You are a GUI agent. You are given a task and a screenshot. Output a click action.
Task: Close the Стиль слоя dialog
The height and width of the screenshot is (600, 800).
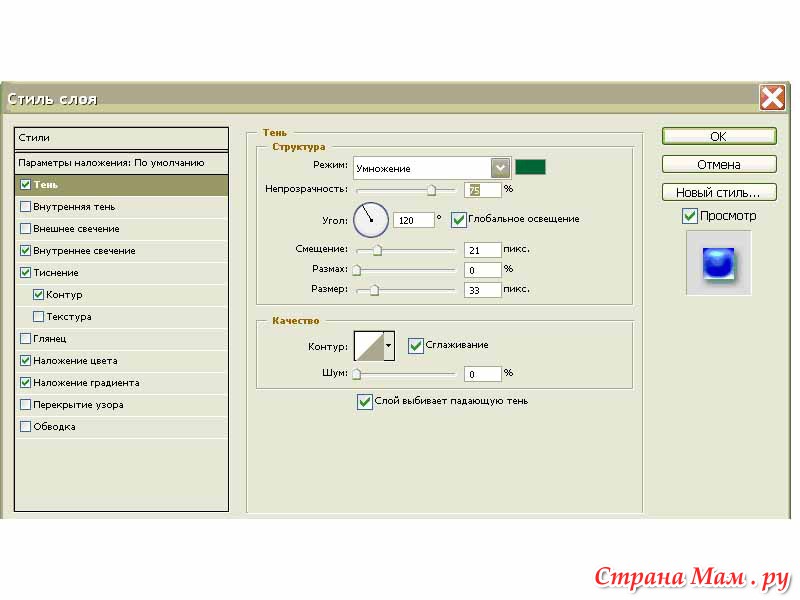tap(772, 97)
